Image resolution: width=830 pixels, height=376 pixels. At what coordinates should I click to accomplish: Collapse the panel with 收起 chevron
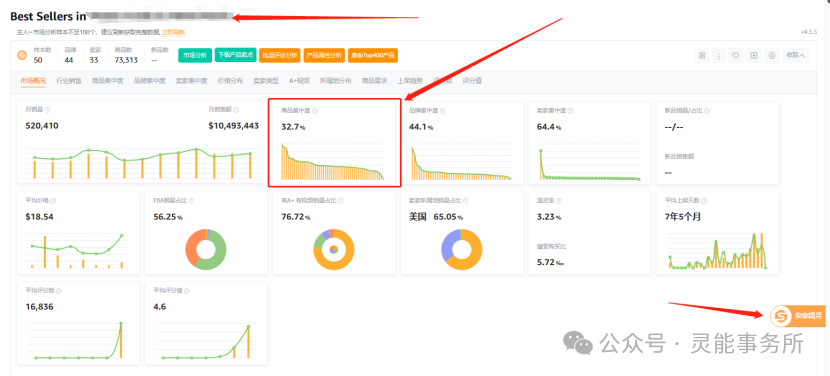click(796, 55)
